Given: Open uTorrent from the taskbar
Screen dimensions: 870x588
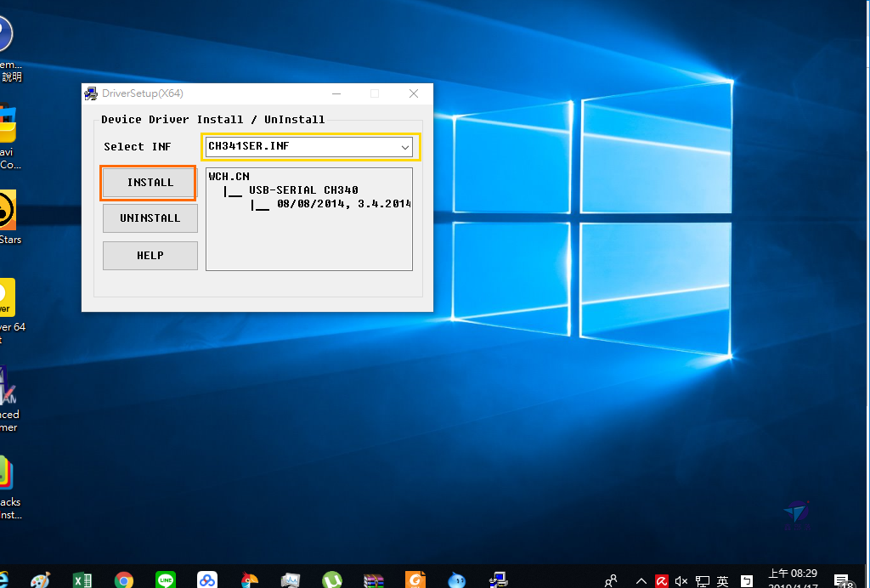Looking at the screenshot, I should 332,580.
